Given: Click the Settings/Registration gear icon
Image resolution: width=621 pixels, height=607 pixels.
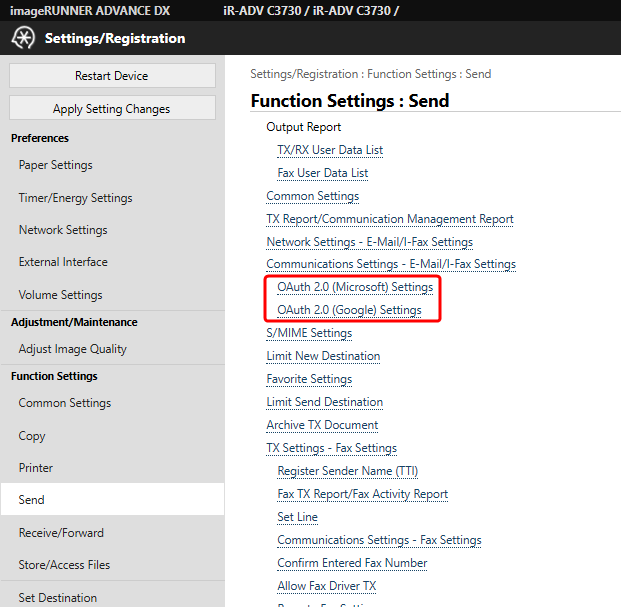Looking at the screenshot, I should pos(22,38).
